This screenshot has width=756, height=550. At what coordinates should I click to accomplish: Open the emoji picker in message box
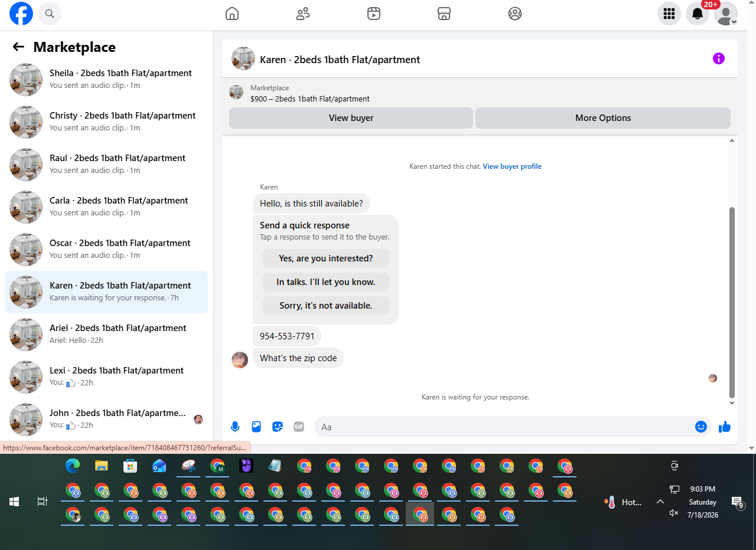point(701,427)
